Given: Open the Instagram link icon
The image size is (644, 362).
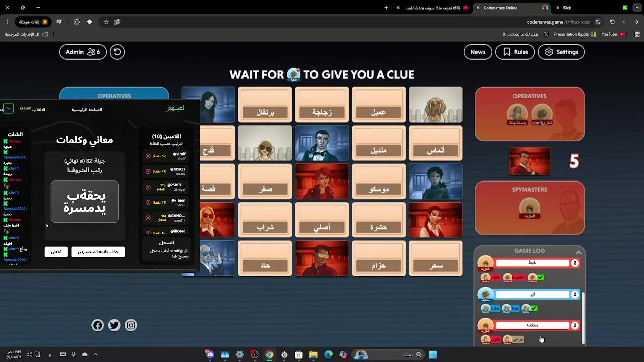Looking at the screenshot, I should click(x=131, y=325).
